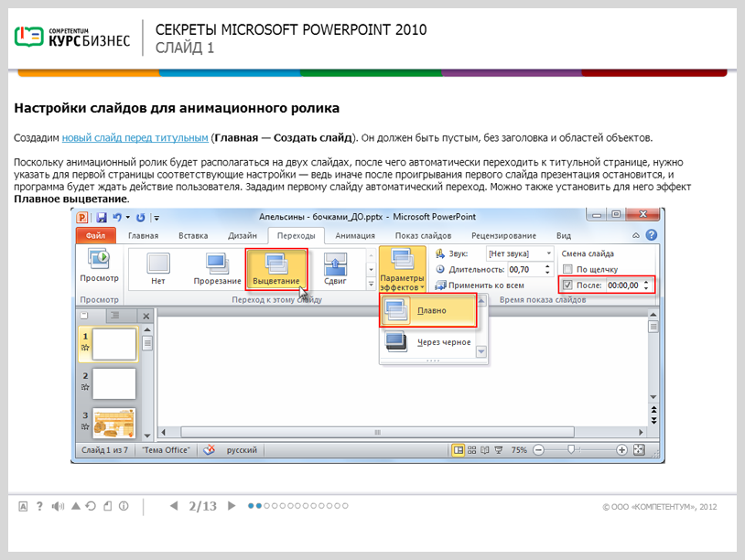Click the redo icon in quick access toolbar
The image size is (745, 560).
(141, 218)
